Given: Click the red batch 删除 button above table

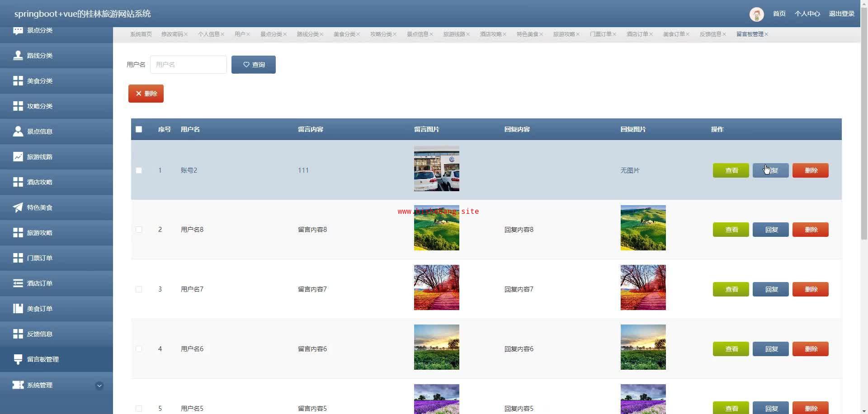Looking at the screenshot, I should (146, 94).
